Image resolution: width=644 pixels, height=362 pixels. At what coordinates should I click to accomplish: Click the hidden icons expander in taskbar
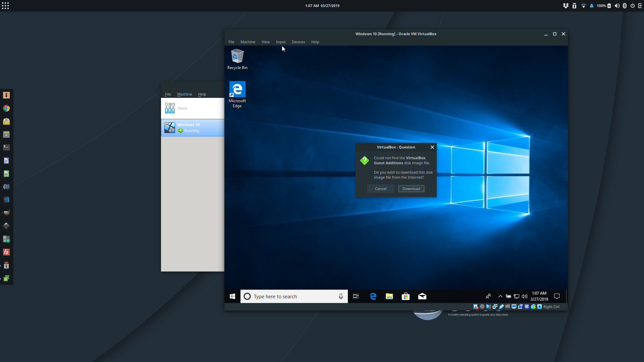[x=499, y=296]
